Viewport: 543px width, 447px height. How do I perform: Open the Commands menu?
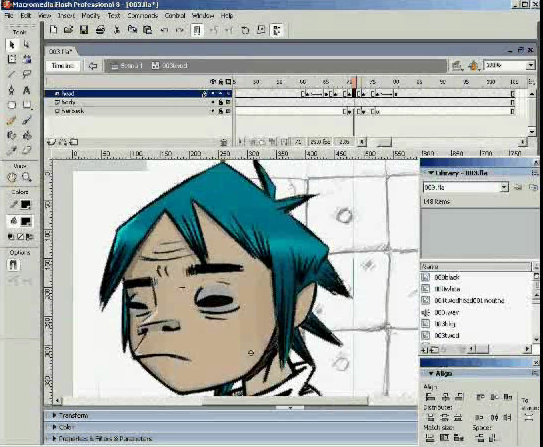pyautogui.click(x=142, y=16)
